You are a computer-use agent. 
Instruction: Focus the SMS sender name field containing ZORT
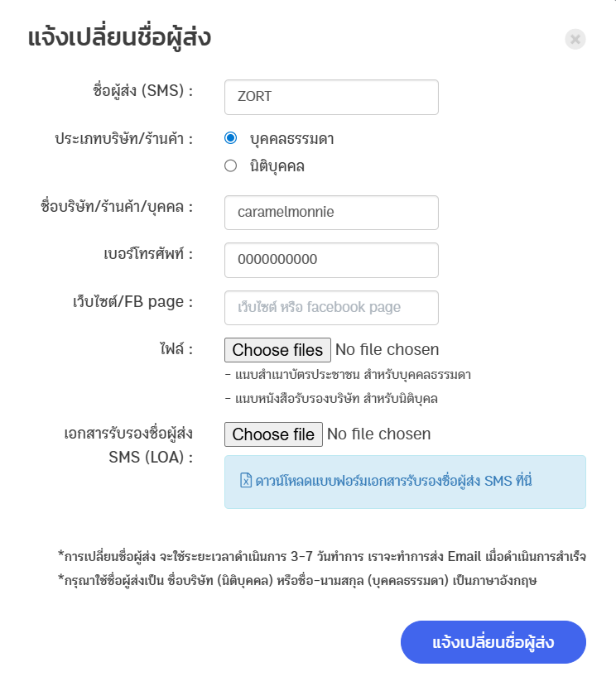[331, 97]
